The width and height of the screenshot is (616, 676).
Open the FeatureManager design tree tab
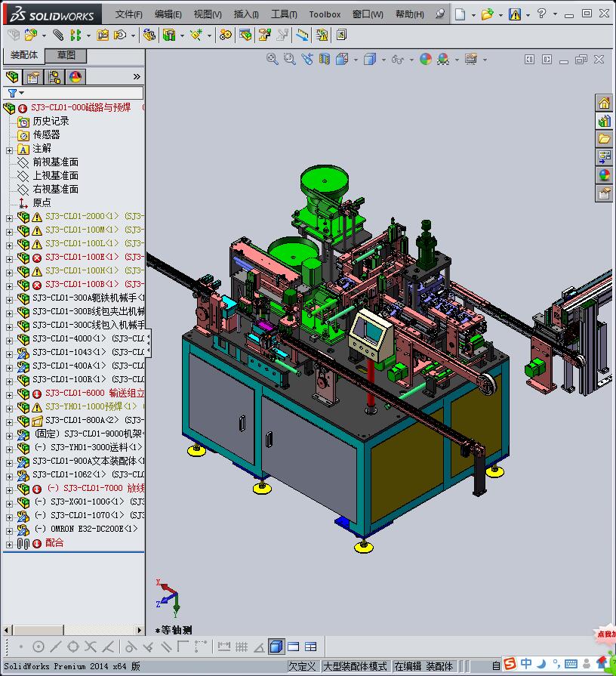tap(13, 77)
